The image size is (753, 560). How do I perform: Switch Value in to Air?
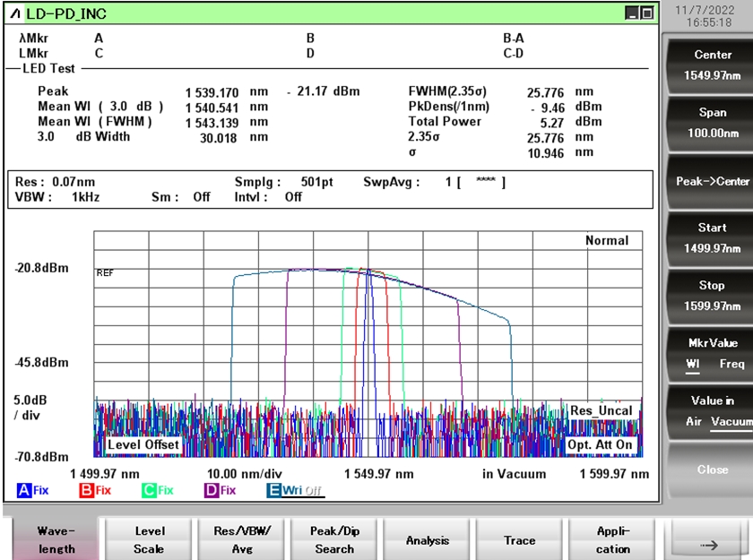point(695,421)
